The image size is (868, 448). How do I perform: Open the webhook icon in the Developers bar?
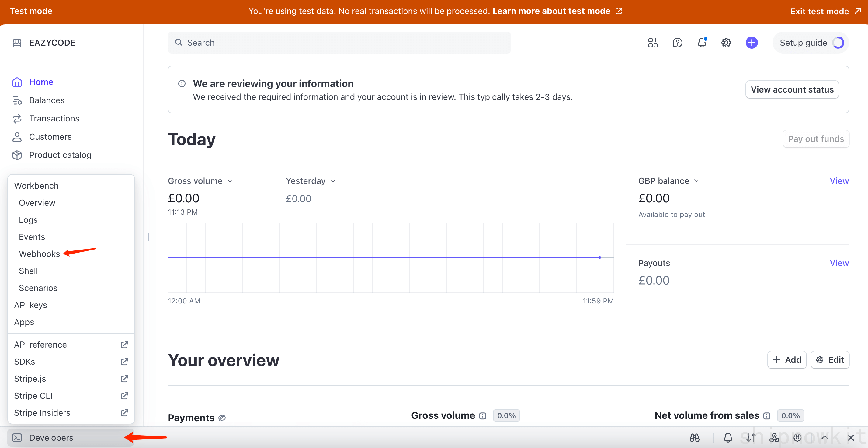point(774,437)
